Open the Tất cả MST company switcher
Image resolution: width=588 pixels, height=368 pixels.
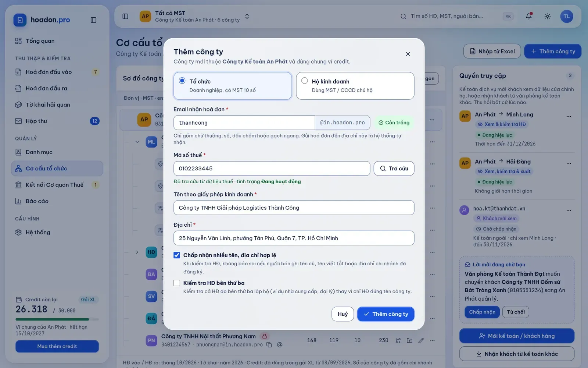(x=195, y=16)
